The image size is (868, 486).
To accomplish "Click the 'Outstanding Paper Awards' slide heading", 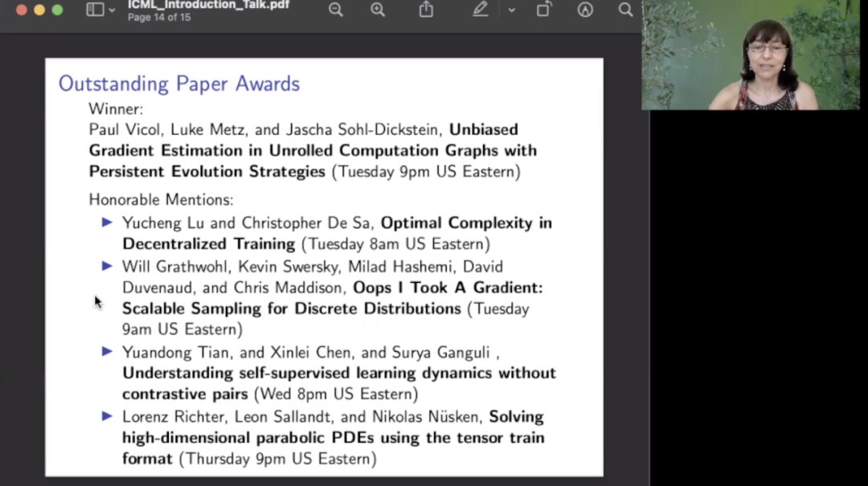I will point(178,84).
